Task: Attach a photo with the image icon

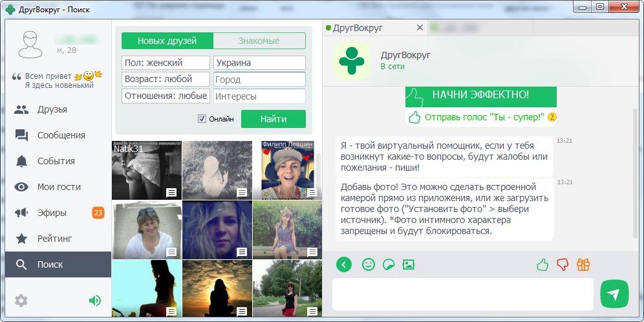Action: tap(408, 264)
